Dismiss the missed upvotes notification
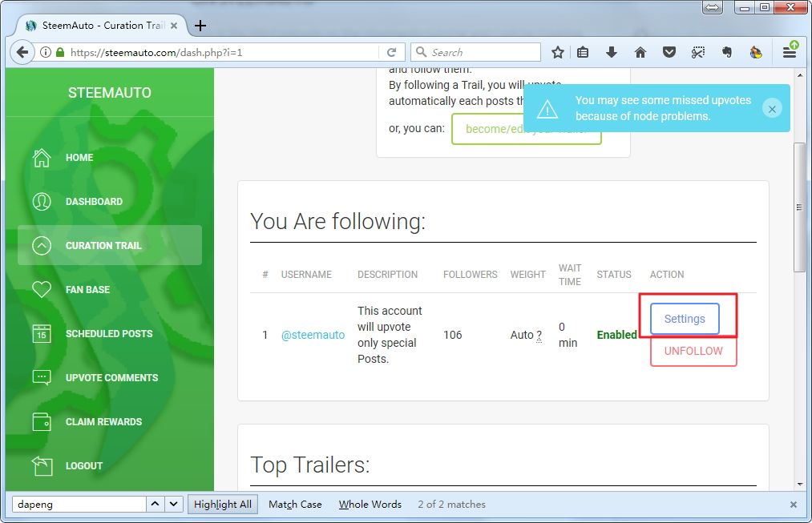 772,108
